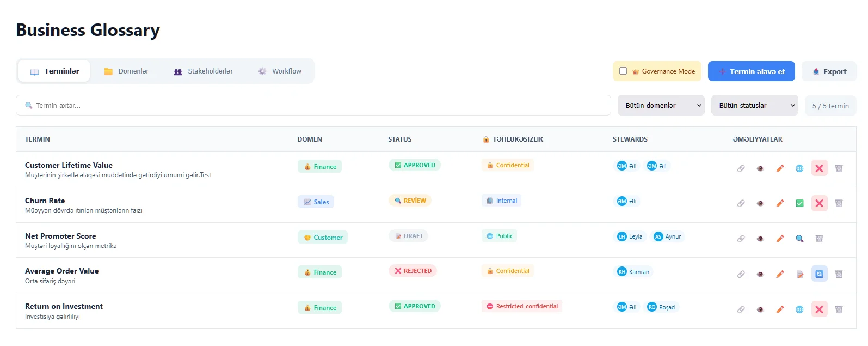The image size is (868, 346).
Task: Click draft document icon for Average Order Value
Action: (799, 274)
